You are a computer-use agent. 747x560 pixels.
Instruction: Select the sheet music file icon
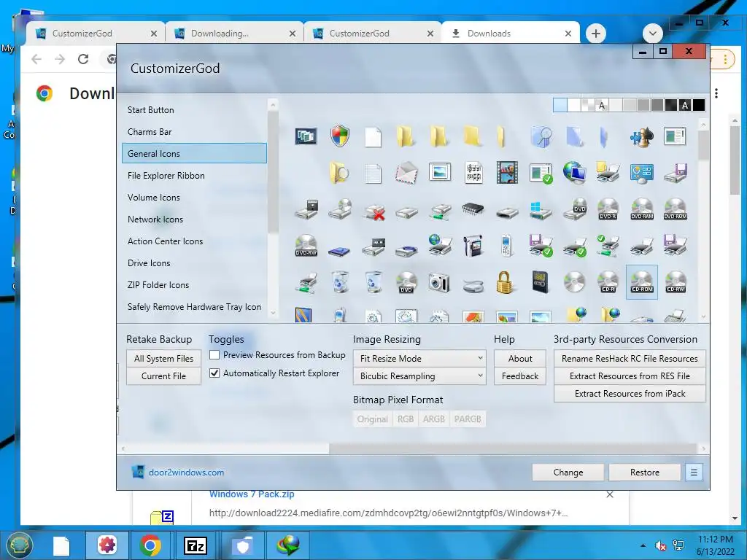point(473,172)
